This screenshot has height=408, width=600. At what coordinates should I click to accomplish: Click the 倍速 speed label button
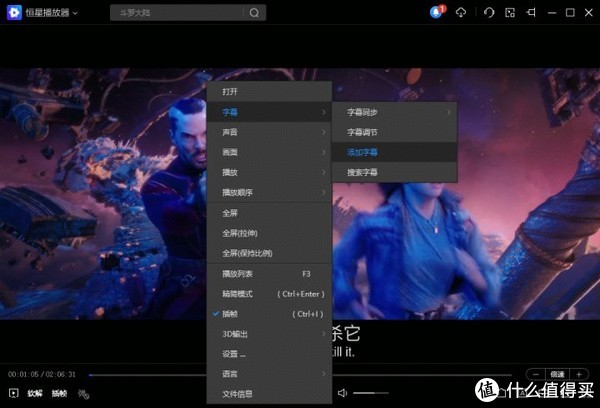click(557, 374)
